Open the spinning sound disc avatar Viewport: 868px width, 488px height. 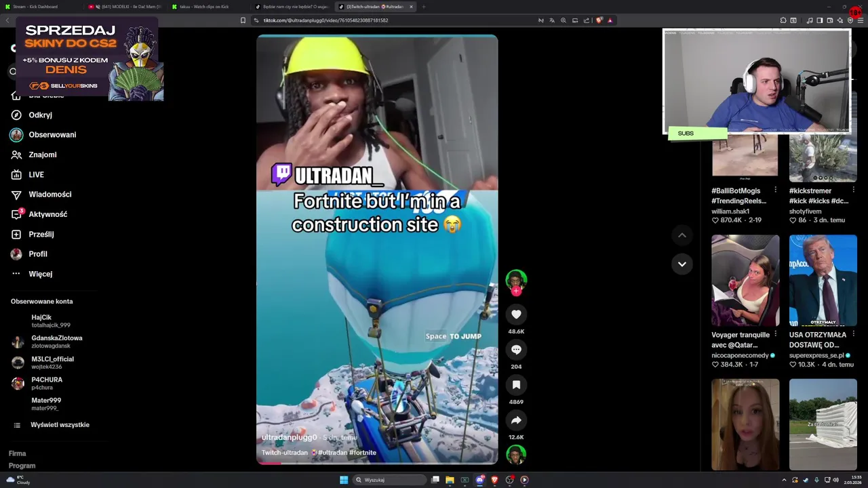coord(516,454)
